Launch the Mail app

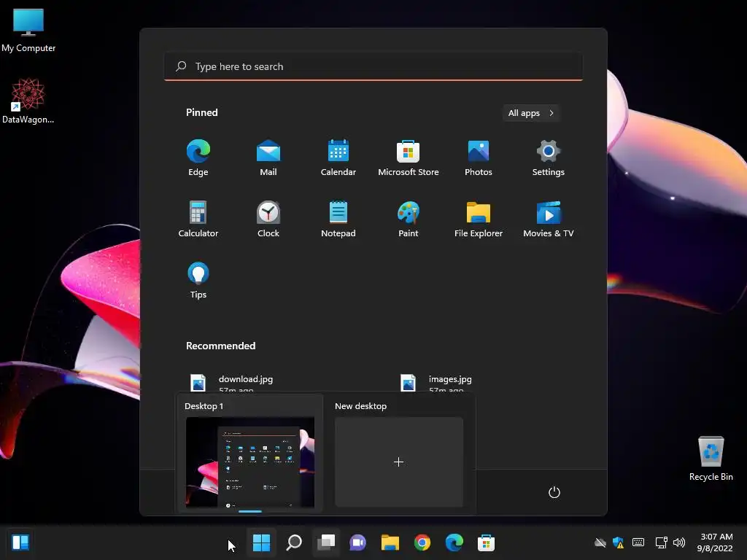pyautogui.click(x=268, y=157)
